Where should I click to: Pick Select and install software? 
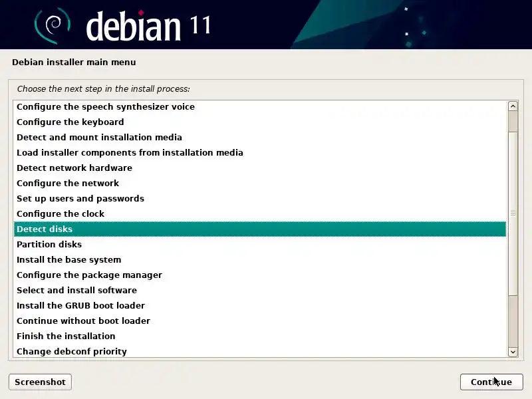(x=260, y=290)
